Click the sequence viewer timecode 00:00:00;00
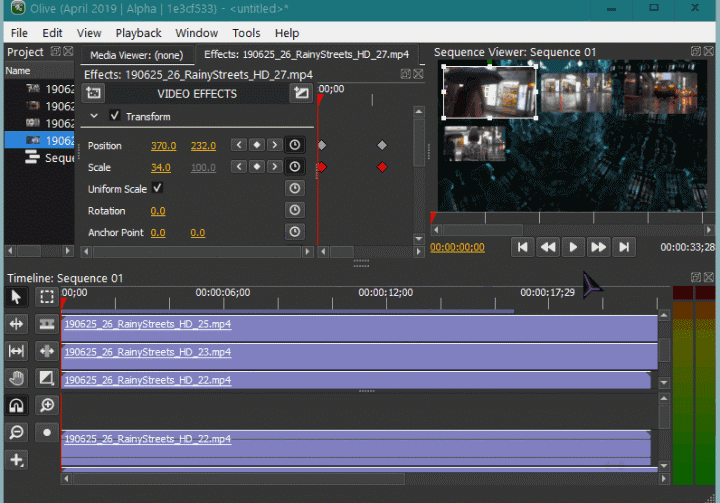 coord(457,247)
